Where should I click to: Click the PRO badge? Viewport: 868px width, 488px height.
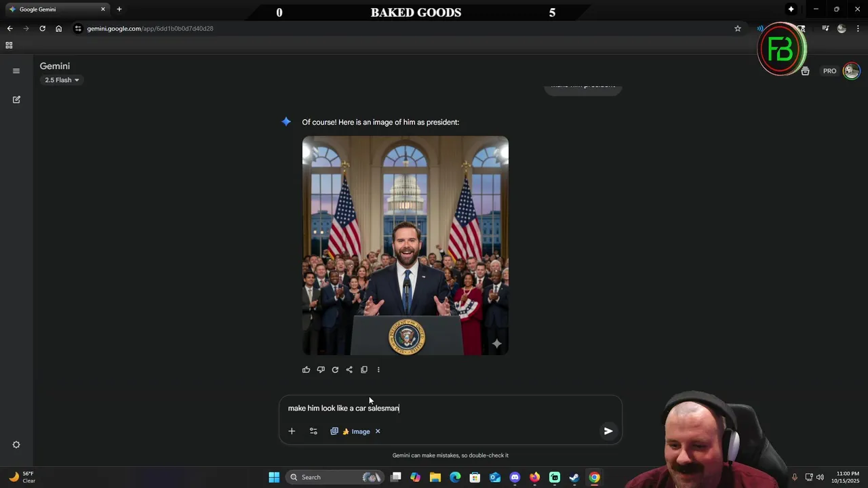[830, 71]
